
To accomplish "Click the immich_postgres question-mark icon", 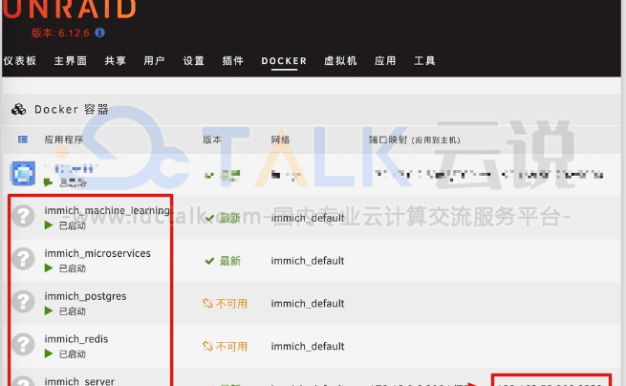I will point(23,301).
